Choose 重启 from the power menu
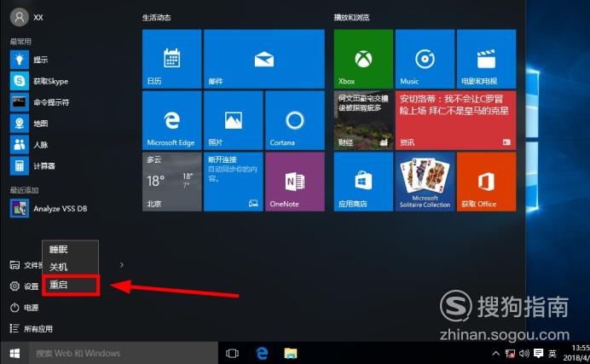This screenshot has width=590, height=364. click(71, 285)
